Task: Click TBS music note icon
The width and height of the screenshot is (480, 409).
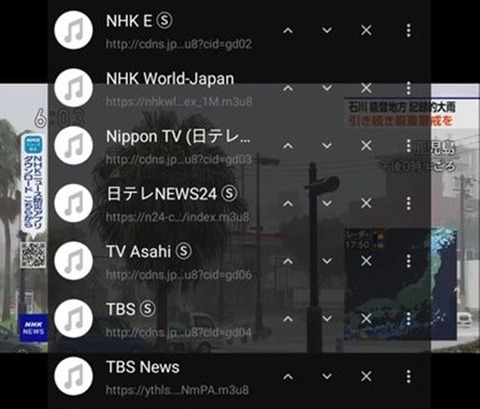Action: coord(73,318)
